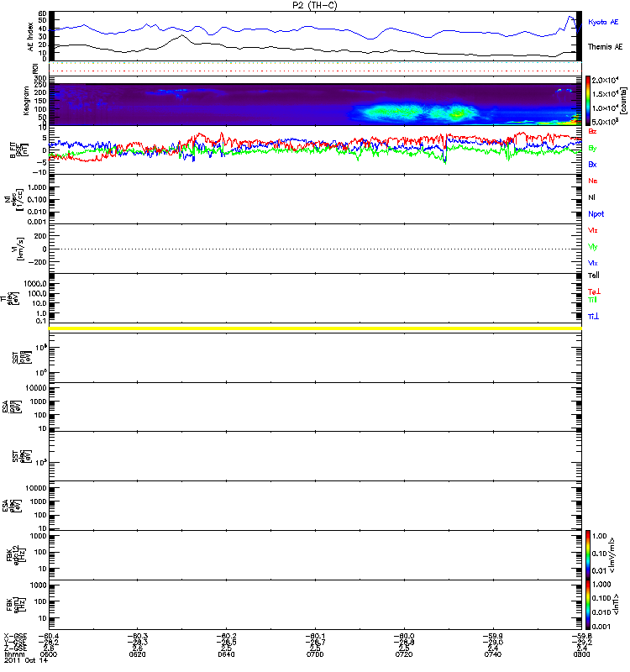Click the Kyoto AE peak near 0800
The width and height of the screenshot is (630, 672).
point(570,17)
